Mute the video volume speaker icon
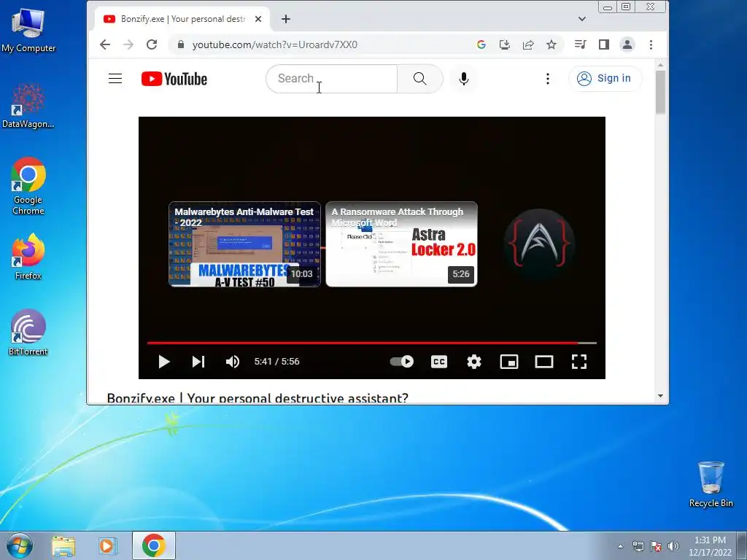Screen dimensions: 747x560 click(233, 362)
